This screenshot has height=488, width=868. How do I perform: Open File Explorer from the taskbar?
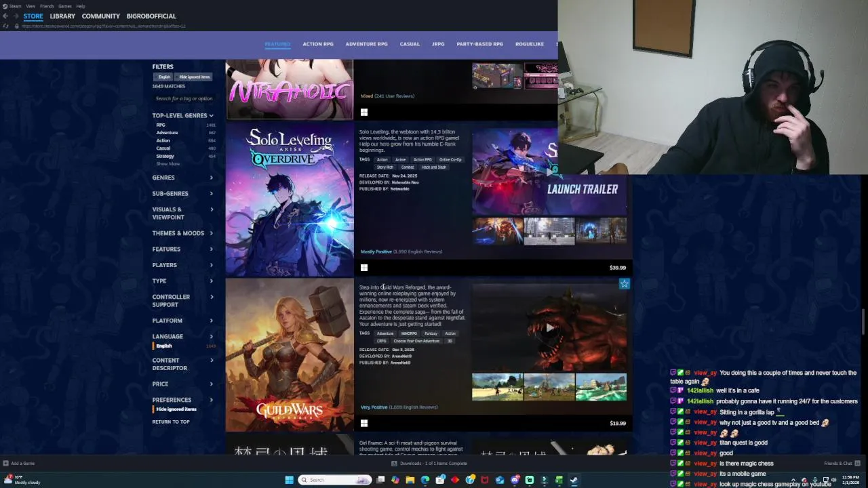(x=410, y=480)
